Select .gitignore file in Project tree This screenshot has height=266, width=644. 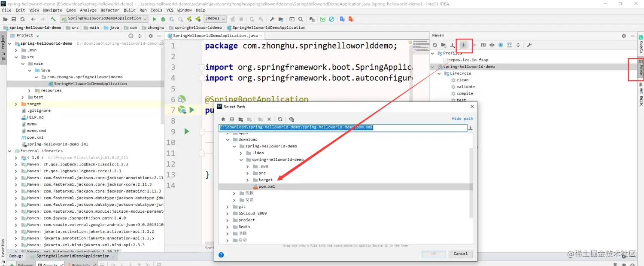click(x=39, y=110)
